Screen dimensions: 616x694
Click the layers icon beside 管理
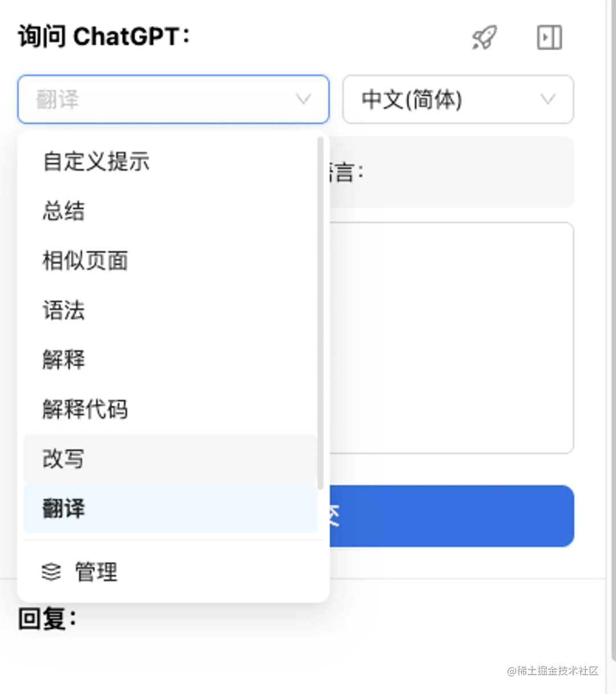(x=51, y=571)
